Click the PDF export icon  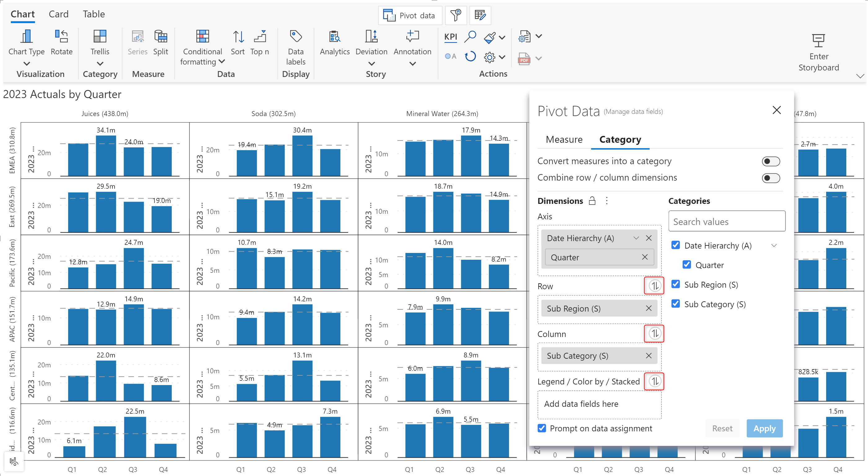pos(524,58)
